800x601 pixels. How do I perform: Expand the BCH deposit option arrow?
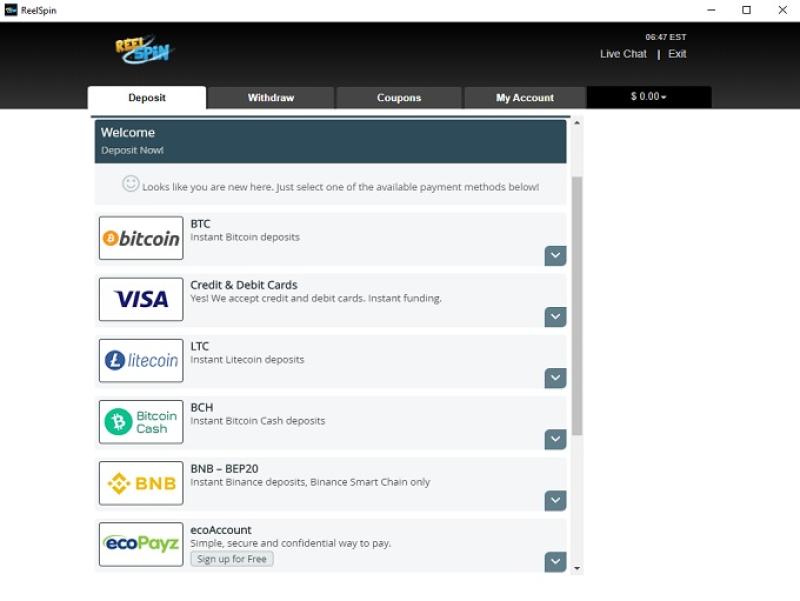click(555, 439)
